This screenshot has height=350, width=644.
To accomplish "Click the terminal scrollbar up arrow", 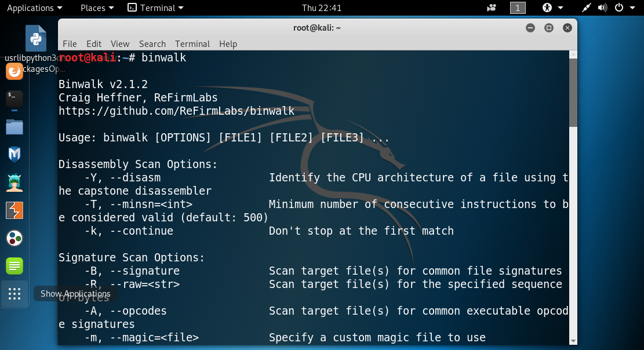I will point(573,54).
